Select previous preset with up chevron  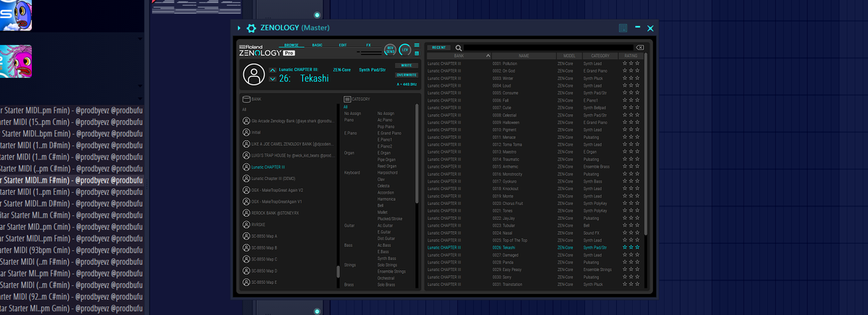[272, 70]
